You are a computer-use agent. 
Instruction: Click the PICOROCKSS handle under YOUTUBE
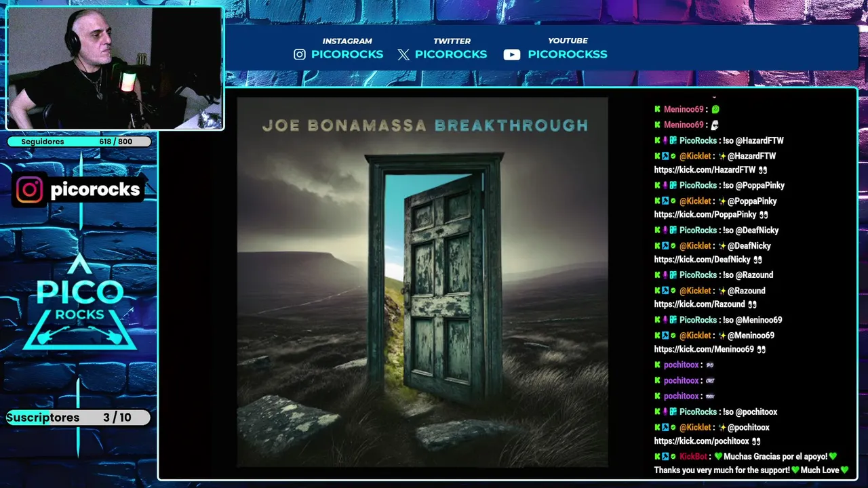pyautogui.click(x=568, y=54)
